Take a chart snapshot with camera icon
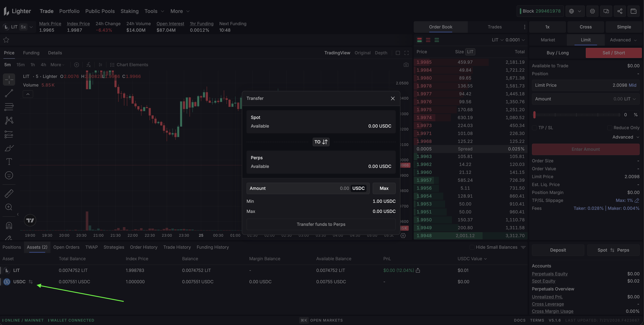Screen dimensions: 644x325 click(406, 65)
